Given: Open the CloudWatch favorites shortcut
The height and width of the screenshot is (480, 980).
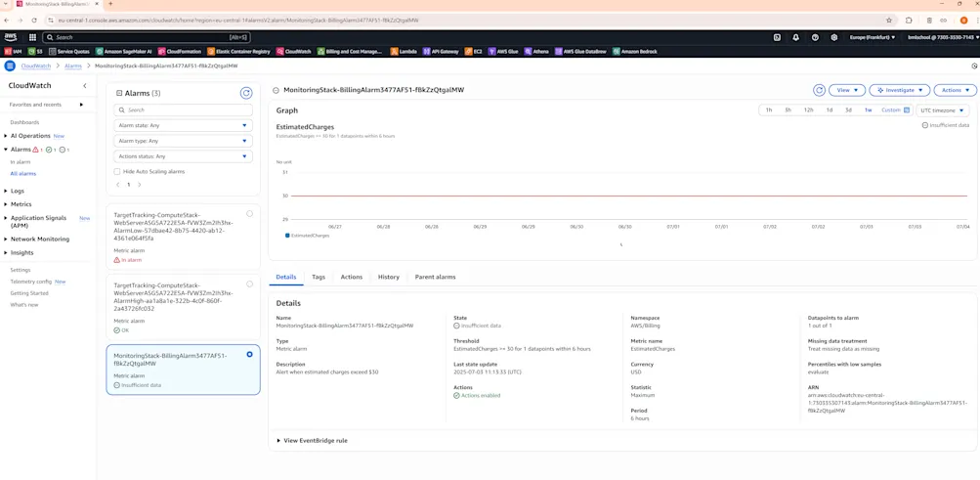Looking at the screenshot, I should point(294,51).
